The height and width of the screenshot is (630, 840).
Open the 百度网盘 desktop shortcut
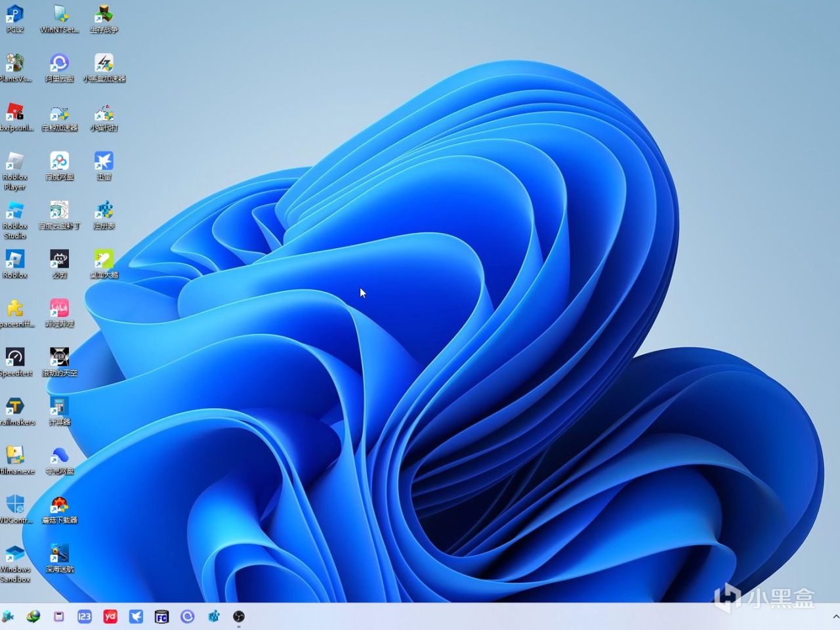(59, 166)
